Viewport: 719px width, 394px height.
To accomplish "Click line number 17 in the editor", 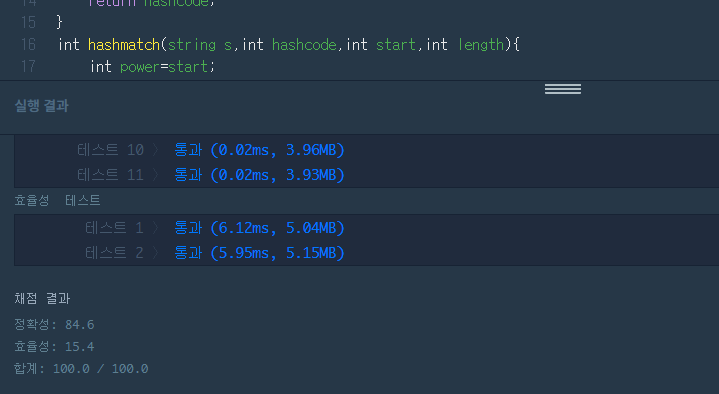I will click(28, 67).
